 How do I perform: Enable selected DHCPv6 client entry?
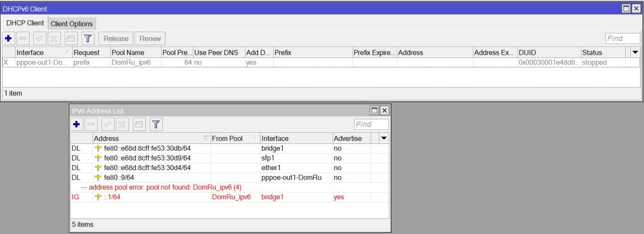point(40,38)
